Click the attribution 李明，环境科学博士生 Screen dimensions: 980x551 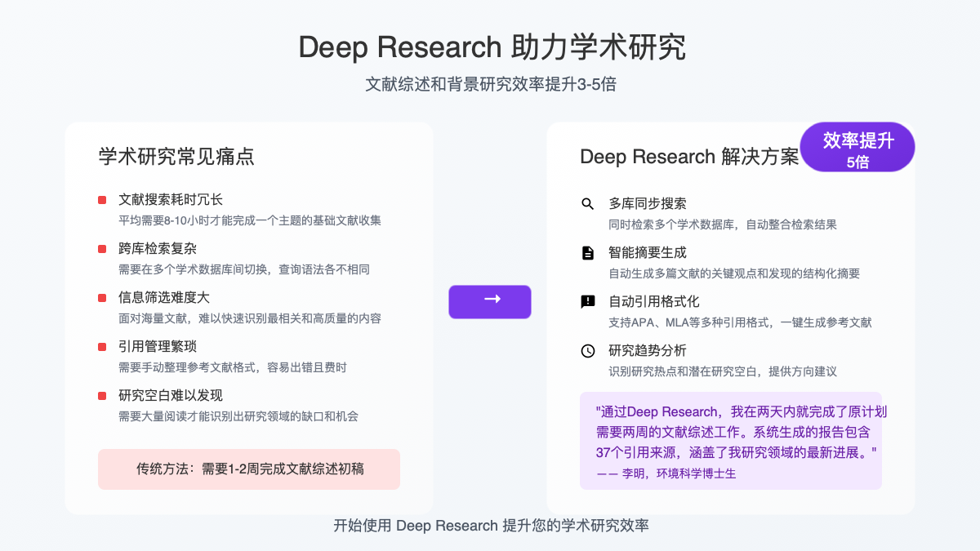tap(679, 473)
